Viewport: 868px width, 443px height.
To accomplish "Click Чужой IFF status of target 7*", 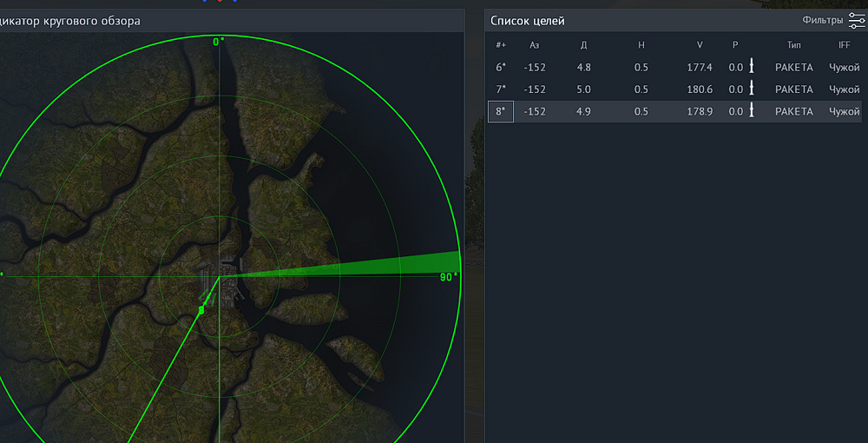I will point(845,89).
